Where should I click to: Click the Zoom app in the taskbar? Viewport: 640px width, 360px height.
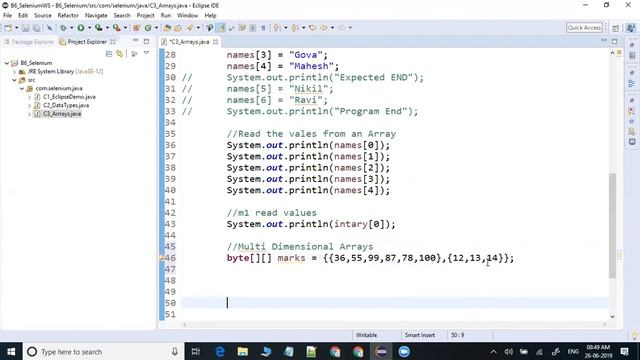pos(404,351)
